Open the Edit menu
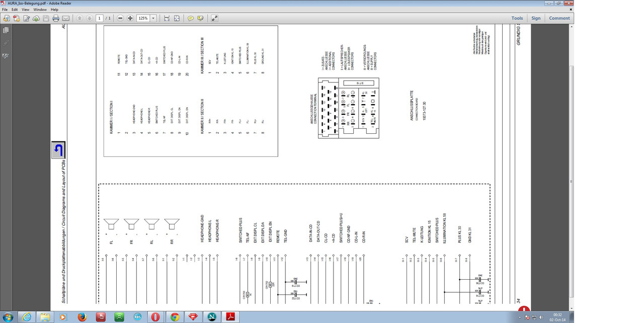This screenshot has width=644, height=323. point(15,10)
